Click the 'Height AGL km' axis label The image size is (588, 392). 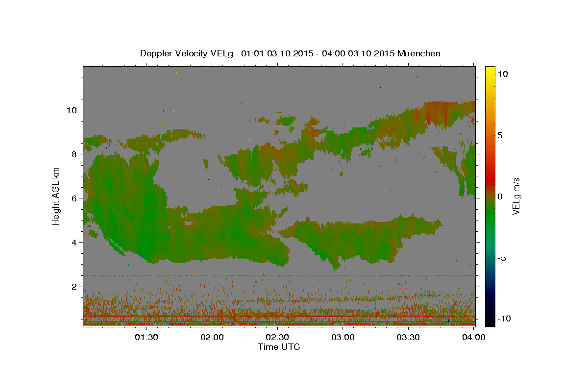(56, 196)
